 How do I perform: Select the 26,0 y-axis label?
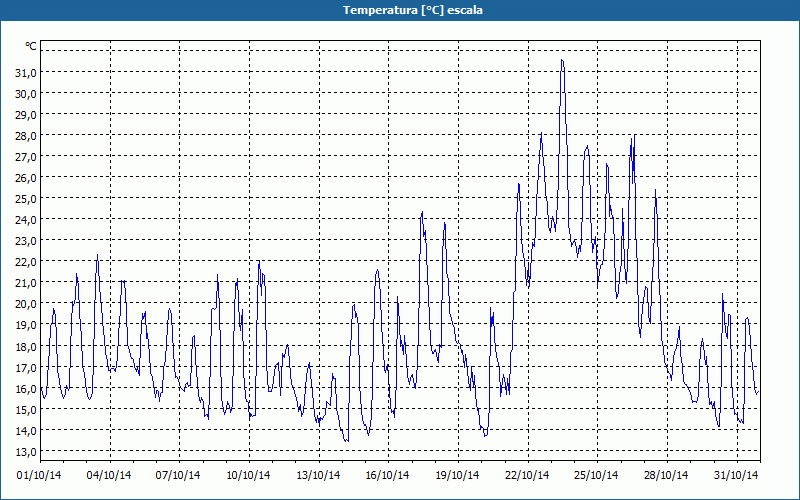pos(26,178)
